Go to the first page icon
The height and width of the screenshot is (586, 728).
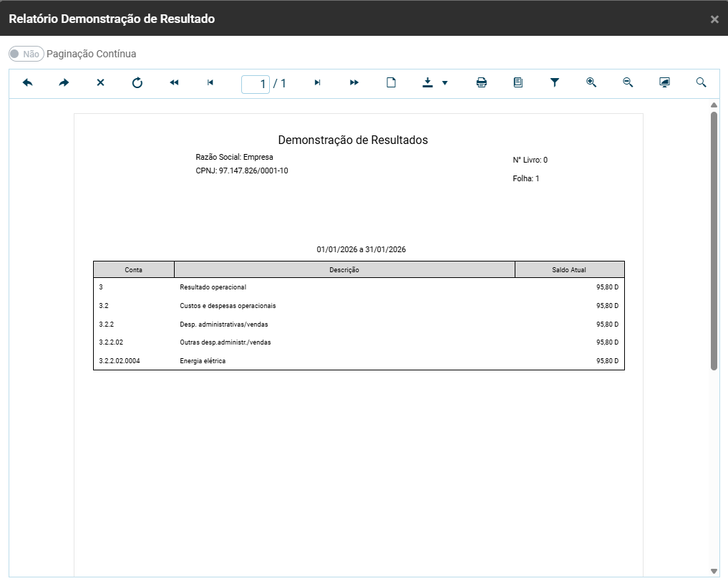174,82
